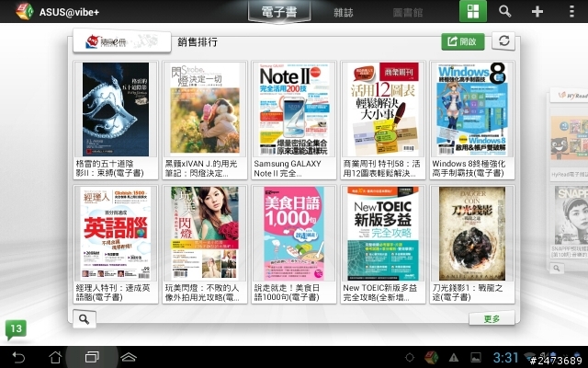
Task: Tap the Android back button
Action: click(18, 357)
